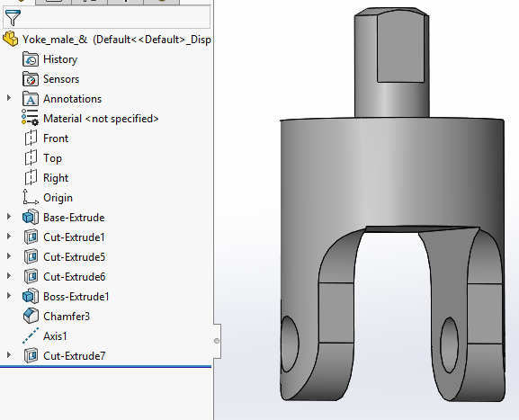Screen dimensions: 519x420
Task: Click the Right plane icon
Action: pos(31,177)
